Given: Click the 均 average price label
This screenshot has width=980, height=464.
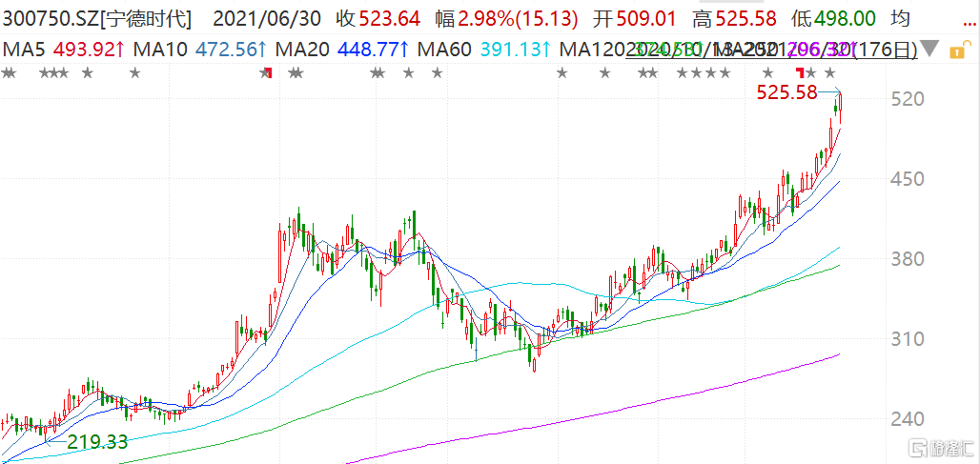Looking at the screenshot, I should tap(900, 19).
